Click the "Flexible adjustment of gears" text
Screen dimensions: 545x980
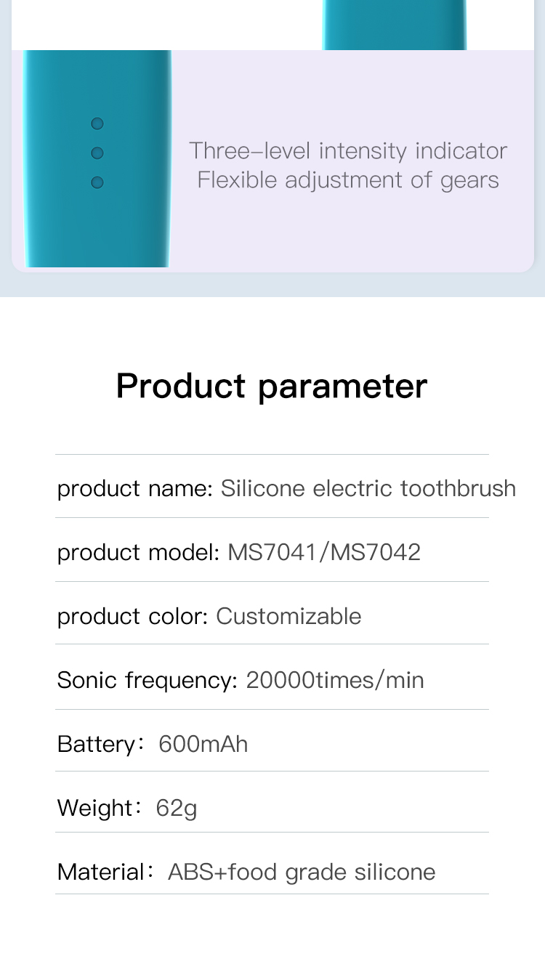pyautogui.click(x=348, y=180)
